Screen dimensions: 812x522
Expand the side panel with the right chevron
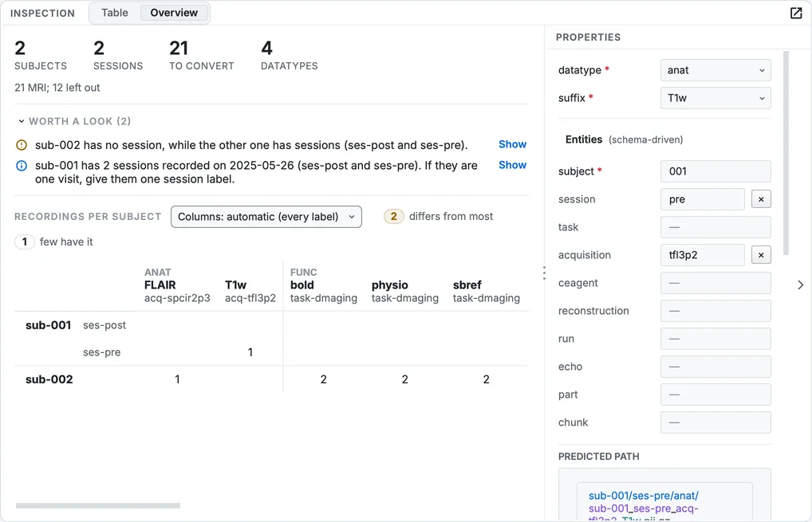coord(801,285)
